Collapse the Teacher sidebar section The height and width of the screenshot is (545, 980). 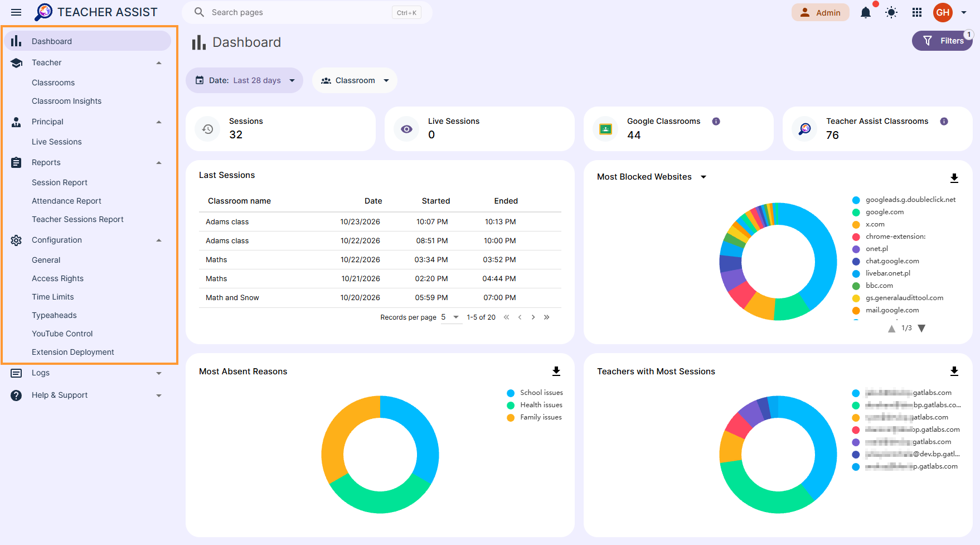point(159,63)
